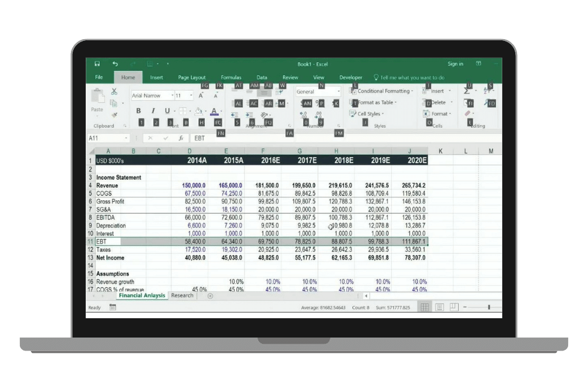This screenshot has height=392, width=588.
Task: Click the Cut scissors icon
Action: click(x=114, y=91)
